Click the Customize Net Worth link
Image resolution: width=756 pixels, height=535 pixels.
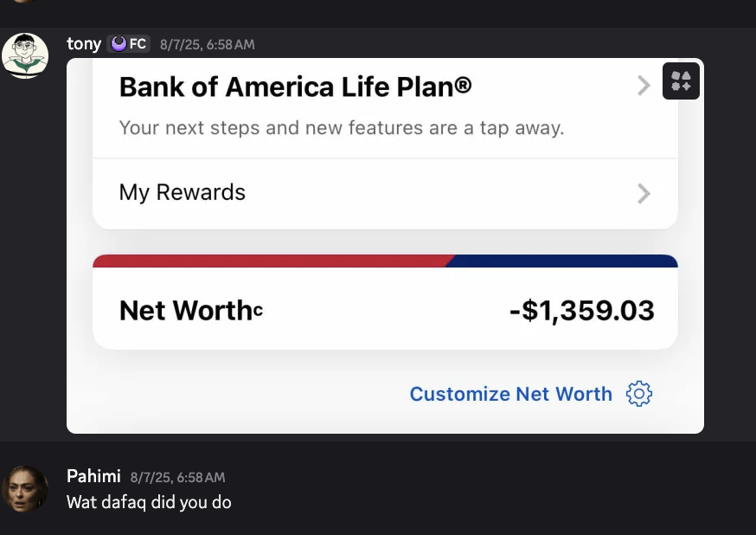coord(510,394)
